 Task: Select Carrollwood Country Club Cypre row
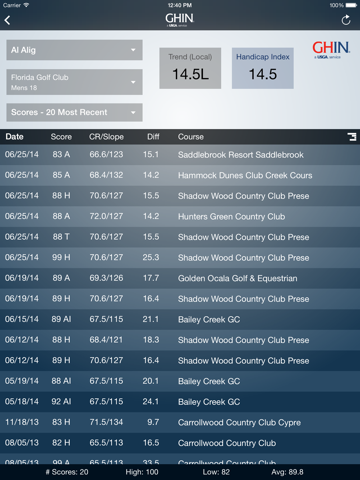pyautogui.click(x=180, y=422)
